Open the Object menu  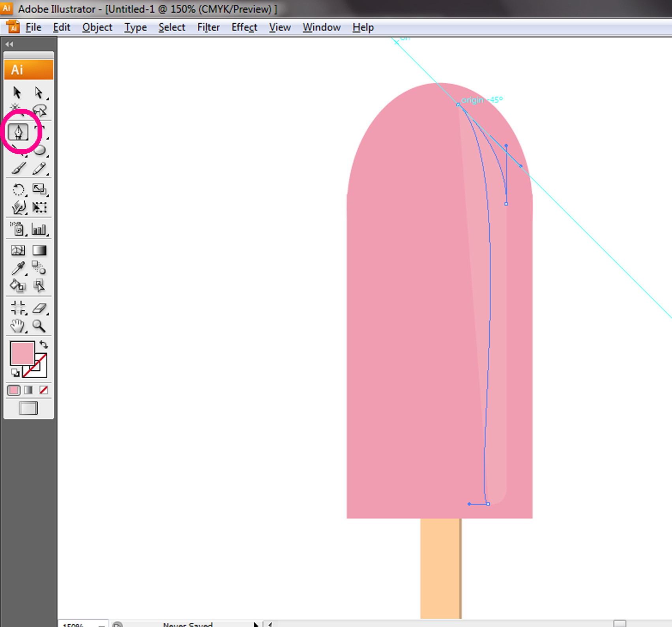97,27
